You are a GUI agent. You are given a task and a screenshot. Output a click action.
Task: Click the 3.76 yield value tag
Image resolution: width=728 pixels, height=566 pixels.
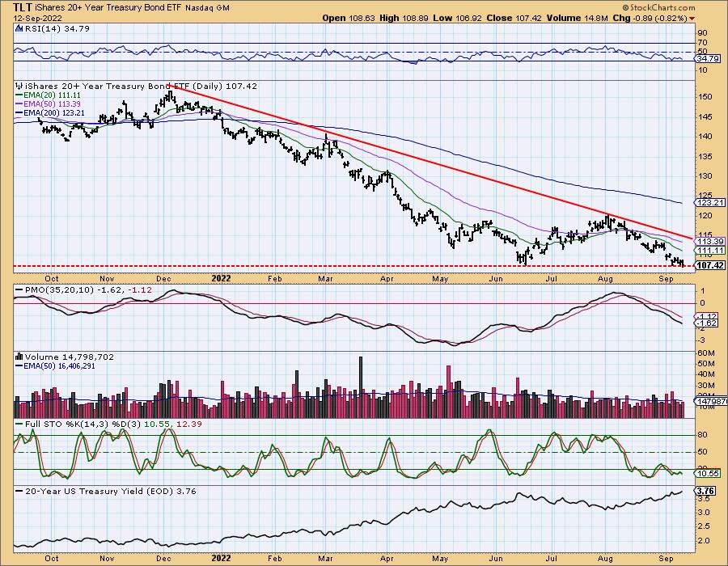[x=705, y=491]
